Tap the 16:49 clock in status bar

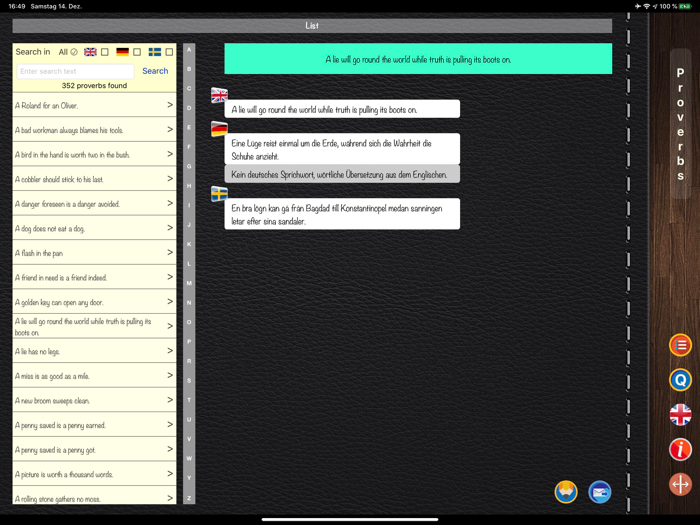click(x=17, y=6)
